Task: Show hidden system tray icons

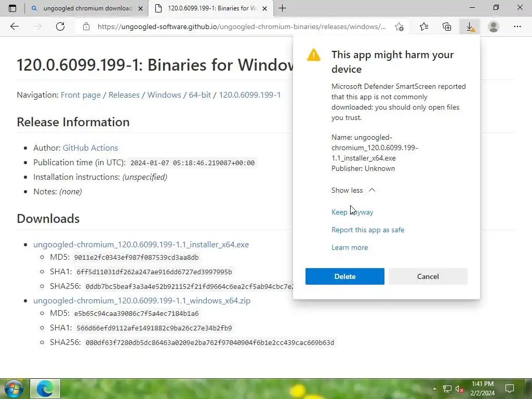Action: pos(434,389)
